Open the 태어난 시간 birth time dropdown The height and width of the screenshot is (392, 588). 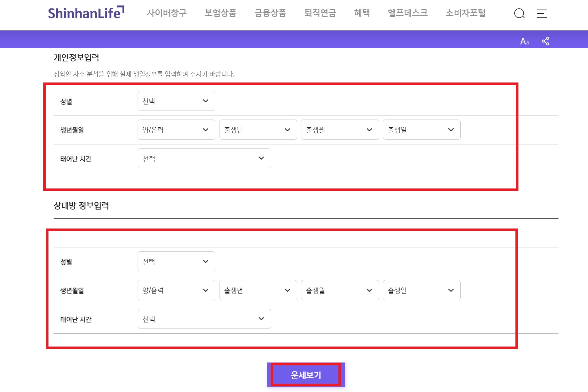click(204, 158)
